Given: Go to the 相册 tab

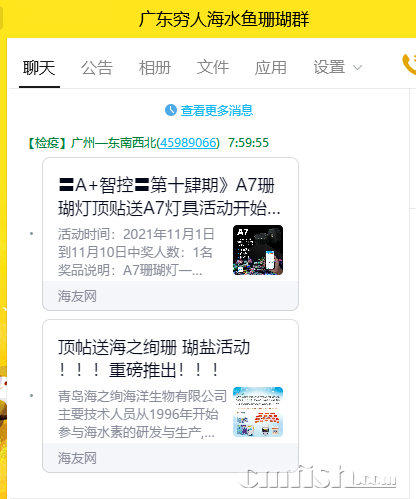Looking at the screenshot, I should tap(155, 68).
